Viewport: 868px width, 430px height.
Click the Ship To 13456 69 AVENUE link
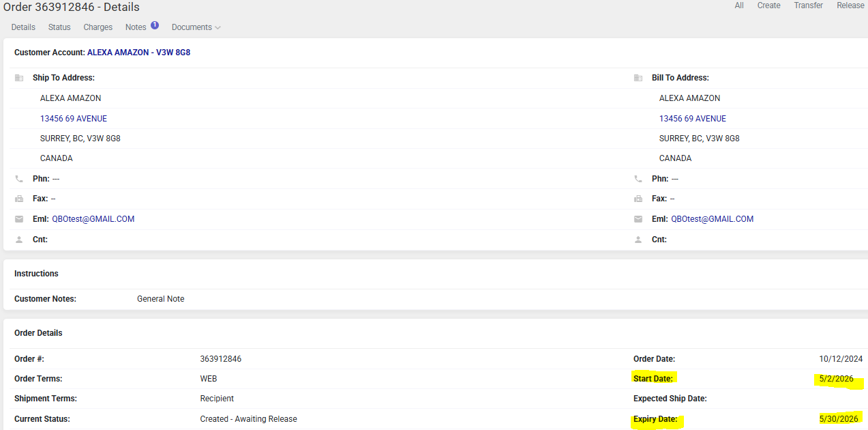[x=74, y=119]
